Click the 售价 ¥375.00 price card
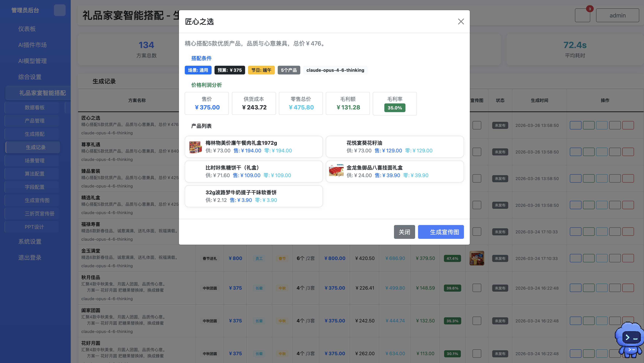 pyautogui.click(x=207, y=103)
